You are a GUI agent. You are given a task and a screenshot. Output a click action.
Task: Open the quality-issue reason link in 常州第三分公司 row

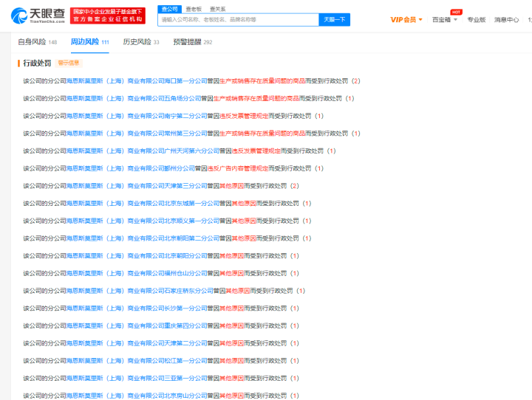(x=262, y=134)
